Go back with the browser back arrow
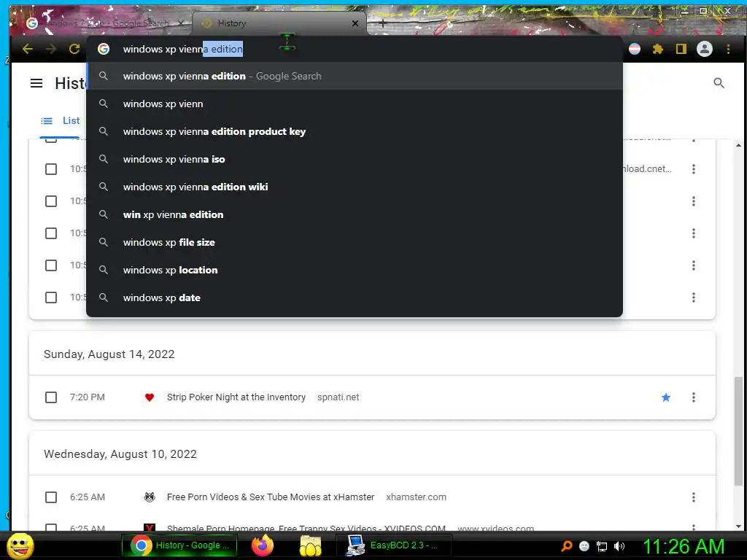This screenshot has height=560, width=747. (x=28, y=49)
